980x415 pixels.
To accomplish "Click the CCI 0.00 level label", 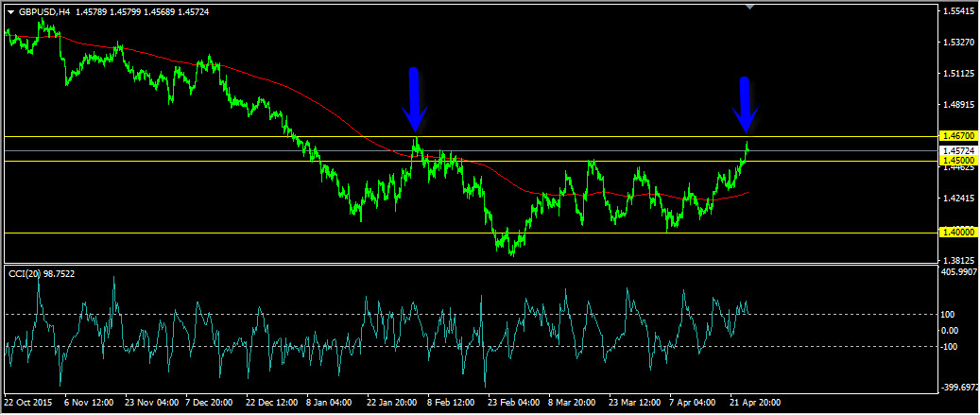I will point(950,330).
